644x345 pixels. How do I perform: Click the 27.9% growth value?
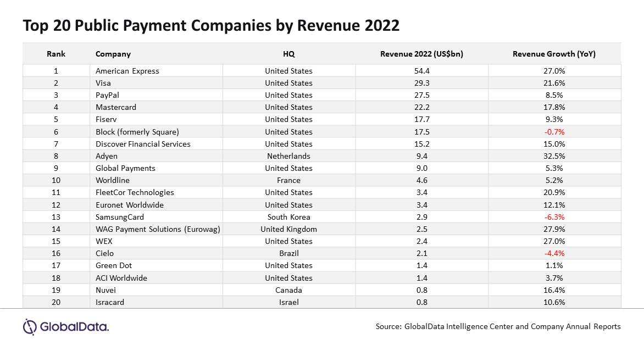pyautogui.click(x=554, y=229)
